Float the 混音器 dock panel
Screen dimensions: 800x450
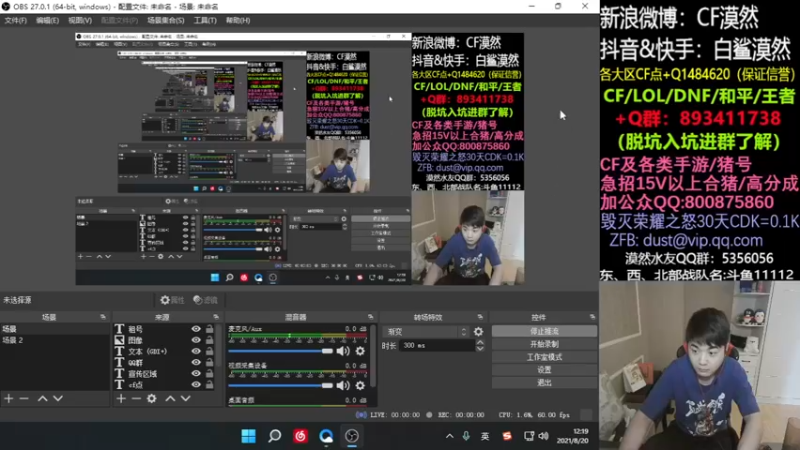pyautogui.click(x=370, y=317)
